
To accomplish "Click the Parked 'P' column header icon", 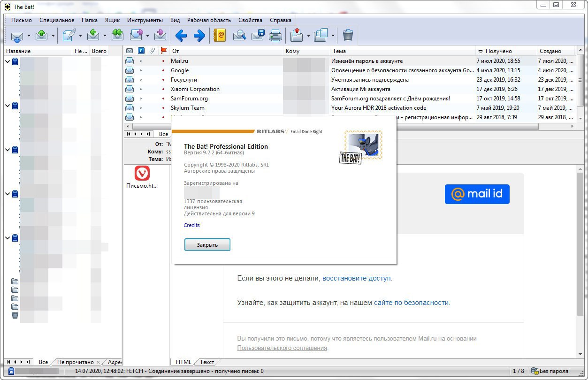I will (141, 51).
